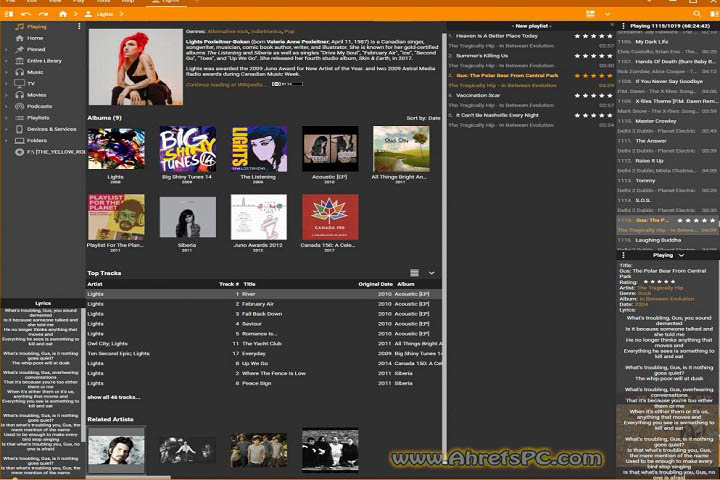Sort Top Tracks by Original Date column
The image size is (720, 480).
(x=375, y=284)
